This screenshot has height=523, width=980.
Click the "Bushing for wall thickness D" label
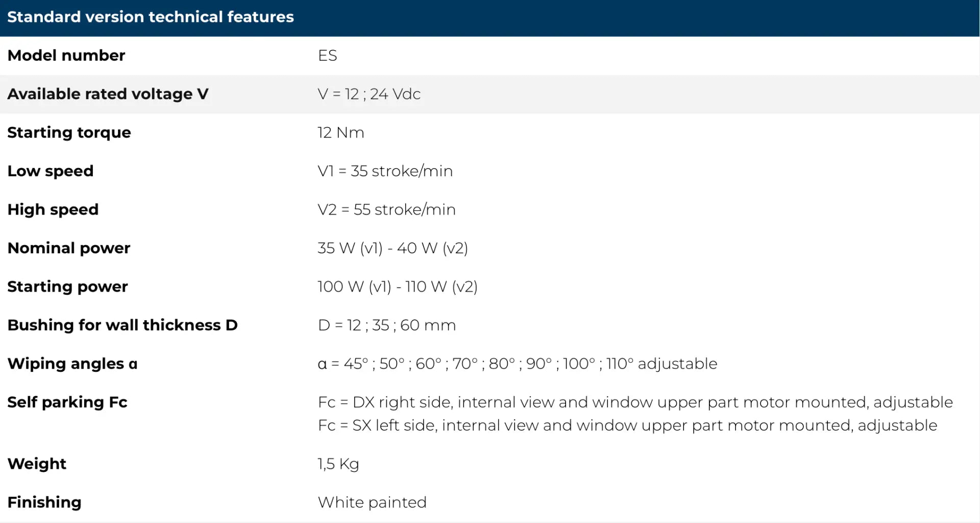122,325
